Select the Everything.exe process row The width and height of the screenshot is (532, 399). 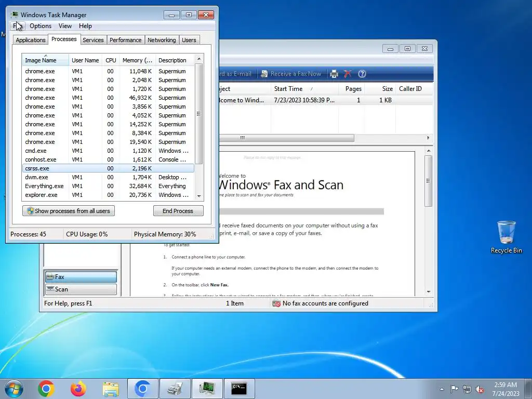click(x=108, y=186)
